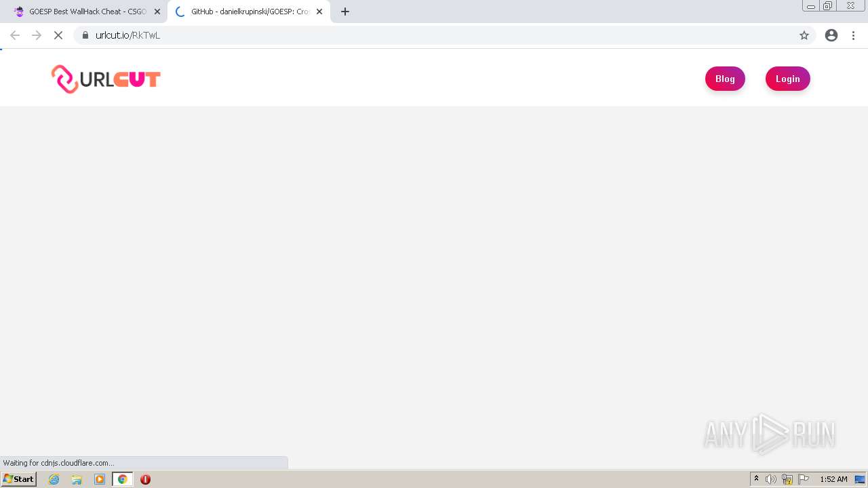868x488 pixels.
Task: Open the volume speaker control
Action: 771,479
